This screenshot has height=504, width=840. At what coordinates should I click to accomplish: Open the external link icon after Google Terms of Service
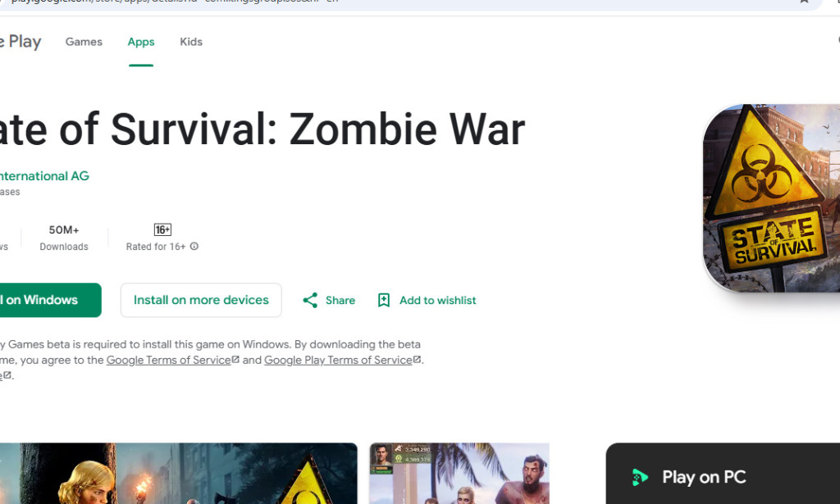pos(234,359)
